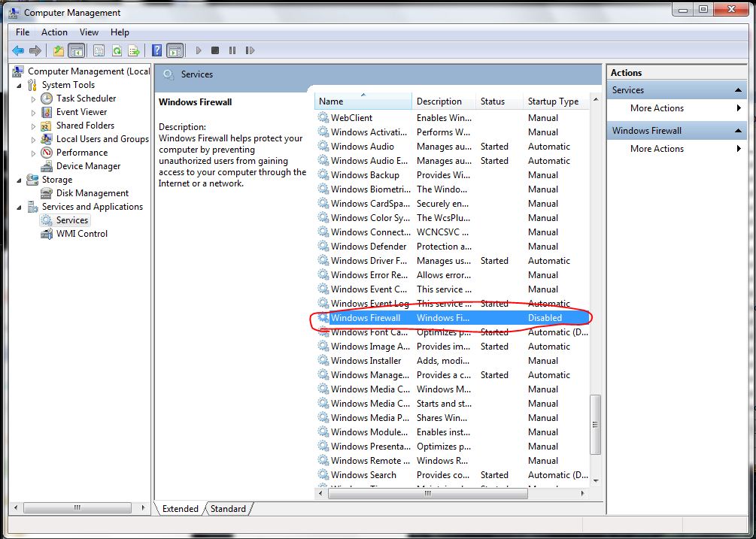Select Performance in the tree

tap(82, 152)
